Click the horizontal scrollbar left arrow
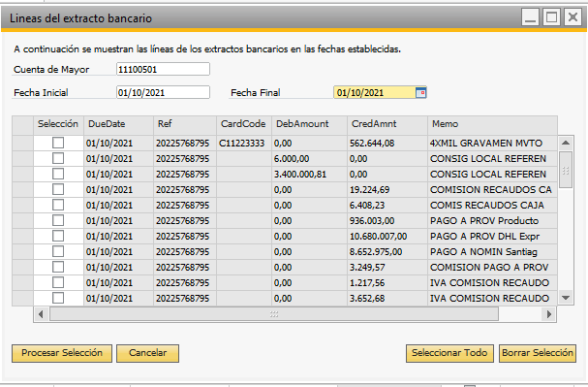Viewport: 588px width, 387px height. tap(41, 314)
